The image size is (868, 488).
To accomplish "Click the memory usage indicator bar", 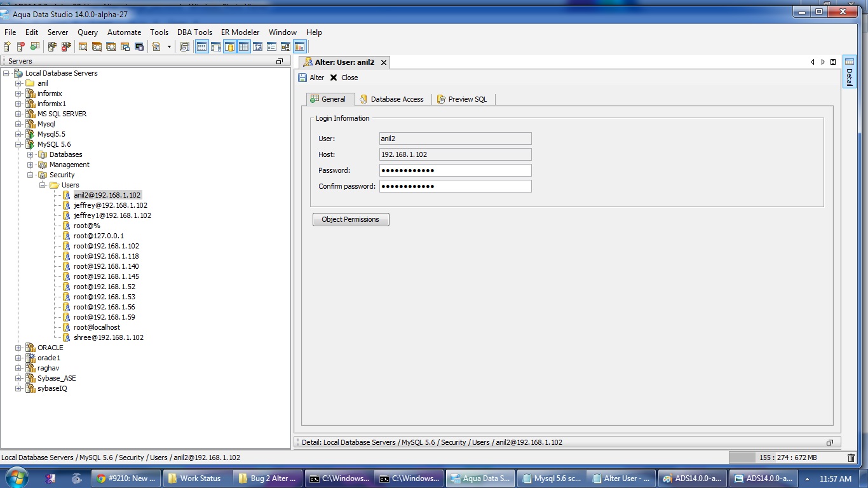I will 787,457.
